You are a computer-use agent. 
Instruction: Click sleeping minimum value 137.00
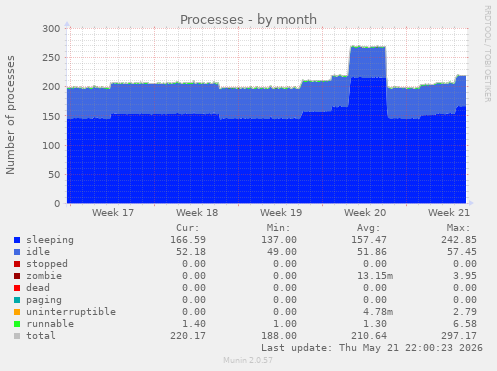click(x=279, y=240)
